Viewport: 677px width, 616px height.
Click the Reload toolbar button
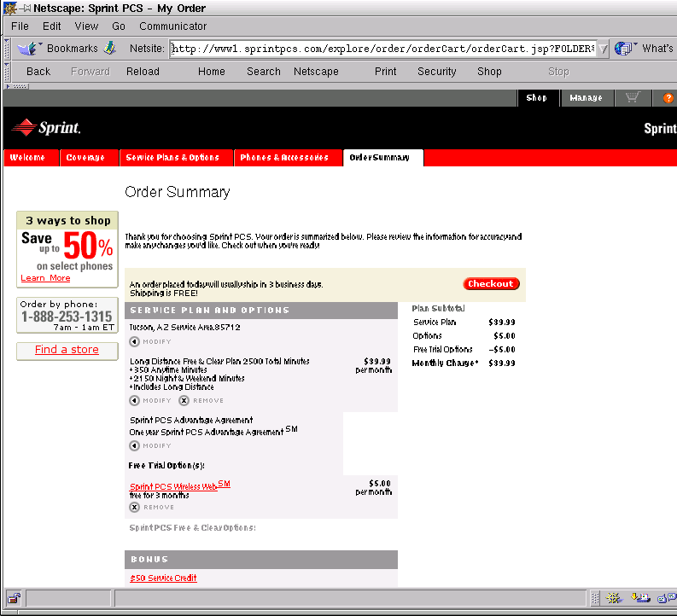143,72
